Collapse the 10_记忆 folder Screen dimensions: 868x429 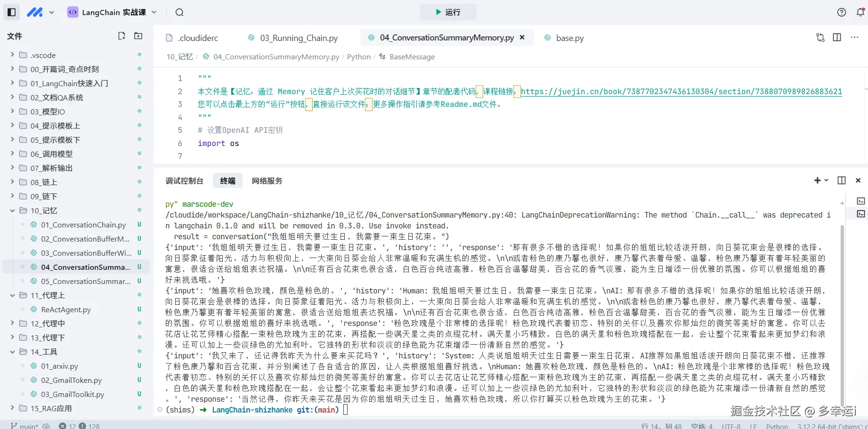[x=12, y=210]
